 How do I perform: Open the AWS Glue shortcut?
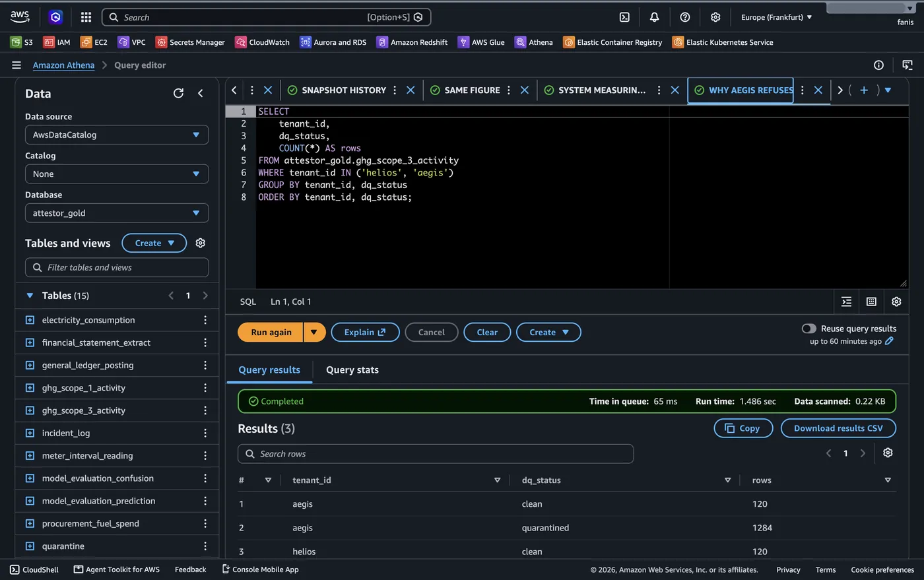481,42
